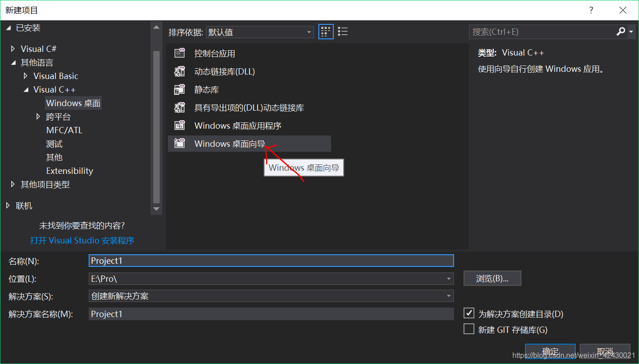Enable 新建 GIT 存储库 checkbox
Image resolution: width=639 pixels, height=364 pixels.
469,329
